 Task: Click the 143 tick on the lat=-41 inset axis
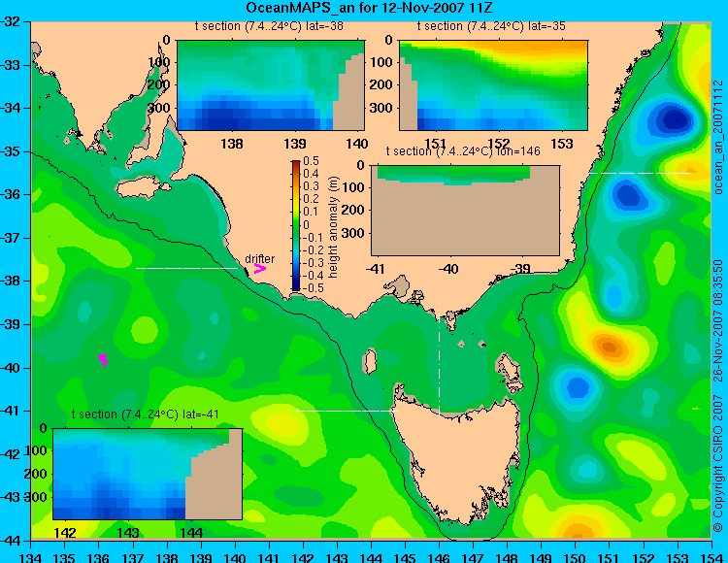(x=128, y=532)
